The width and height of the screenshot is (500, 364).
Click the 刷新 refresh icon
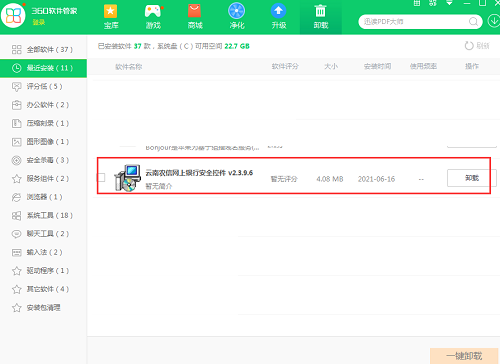(x=469, y=46)
